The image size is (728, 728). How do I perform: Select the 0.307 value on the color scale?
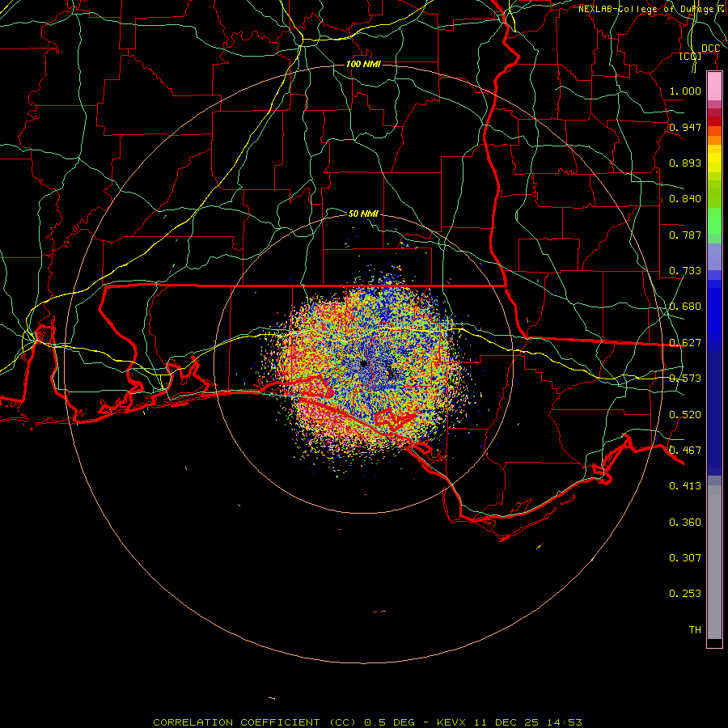tap(685, 558)
